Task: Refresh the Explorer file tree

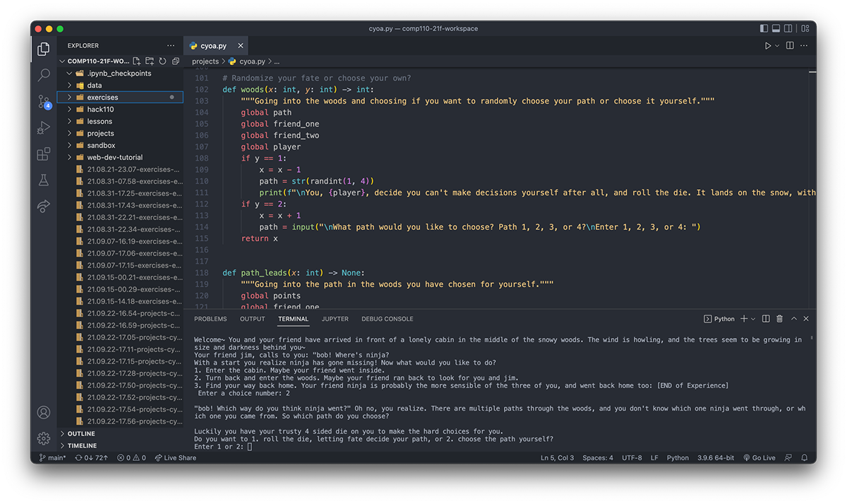Action: coord(162,61)
